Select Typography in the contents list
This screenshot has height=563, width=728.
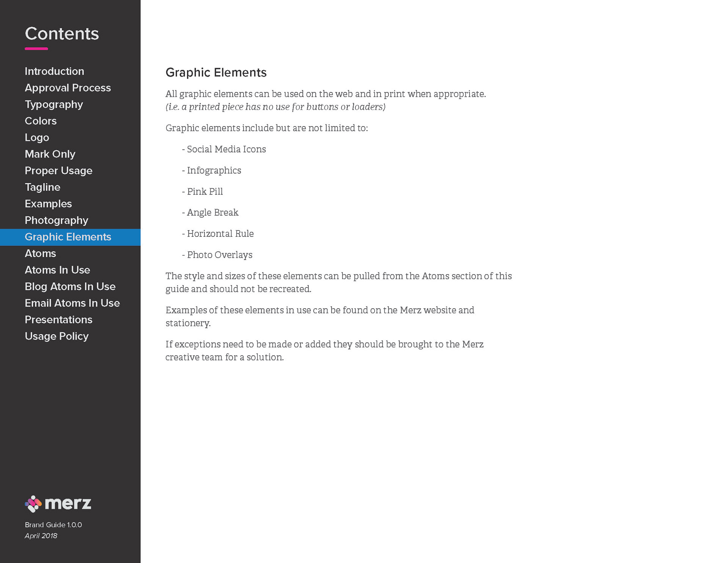(x=53, y=104)
